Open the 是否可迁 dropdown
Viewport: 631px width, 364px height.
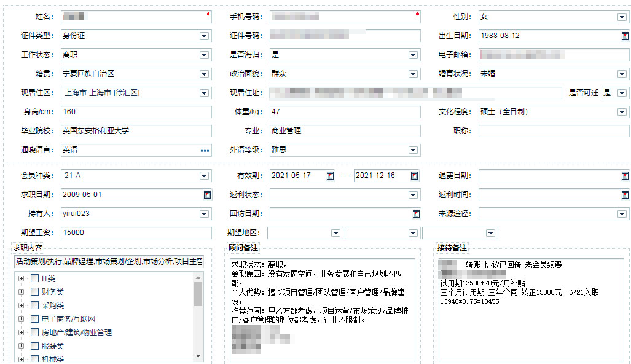point(622,93)
